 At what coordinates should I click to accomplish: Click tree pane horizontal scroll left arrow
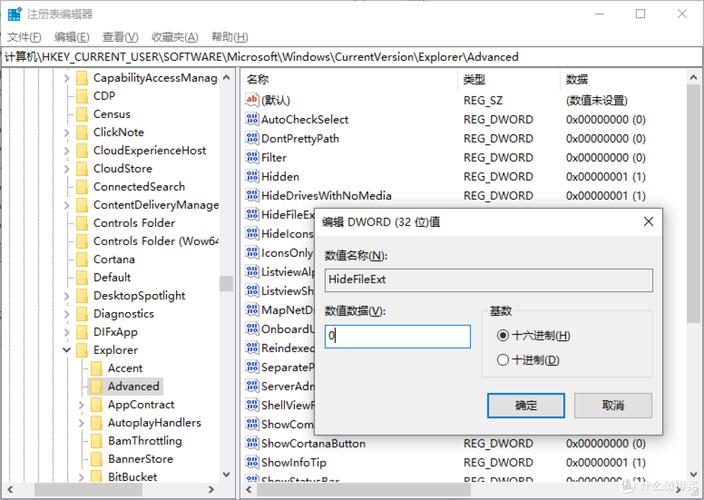click(10, 489)
